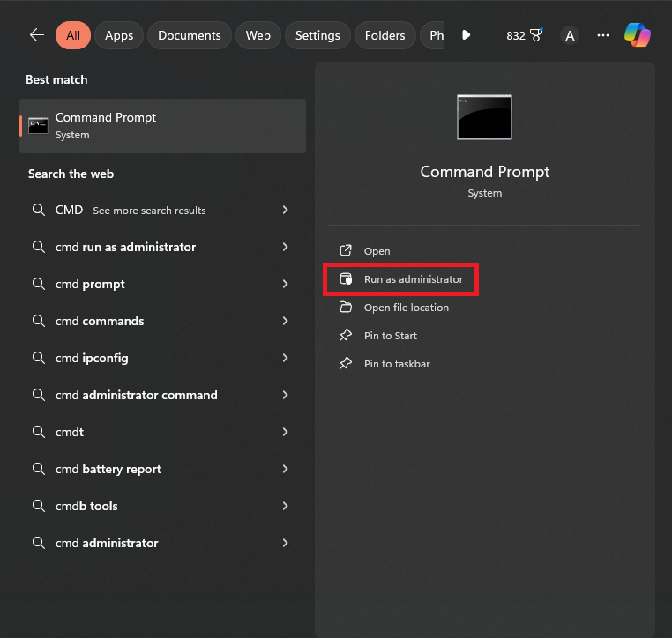Screen dimensions: 672x638
Task: Switch to the Documents filter tab
Action: click(189, 35)
